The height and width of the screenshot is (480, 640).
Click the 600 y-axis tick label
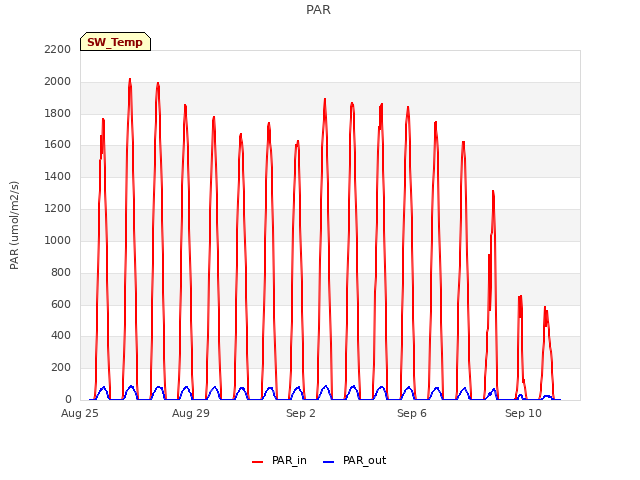pos(61,304)
